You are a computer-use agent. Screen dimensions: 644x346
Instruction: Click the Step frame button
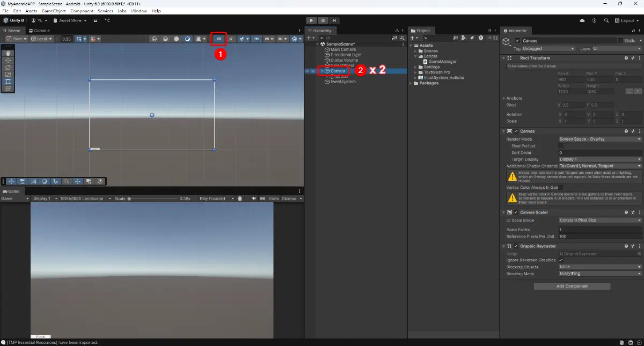pyautogui.click(x=334, y=20)
